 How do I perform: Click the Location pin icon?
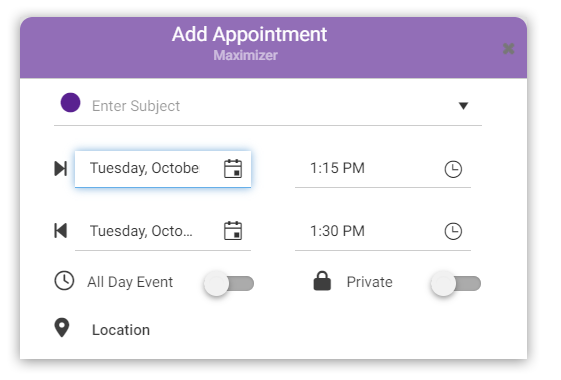point(62,328)
